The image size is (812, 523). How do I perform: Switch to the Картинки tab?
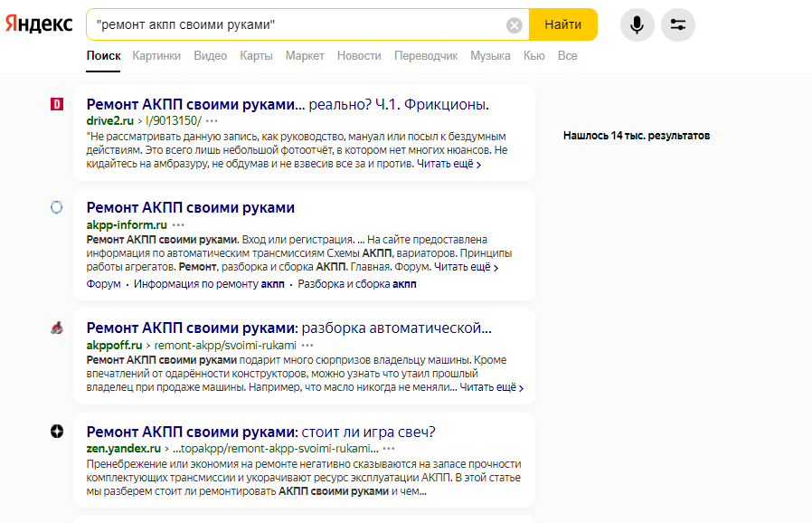(x=156, y=56)
